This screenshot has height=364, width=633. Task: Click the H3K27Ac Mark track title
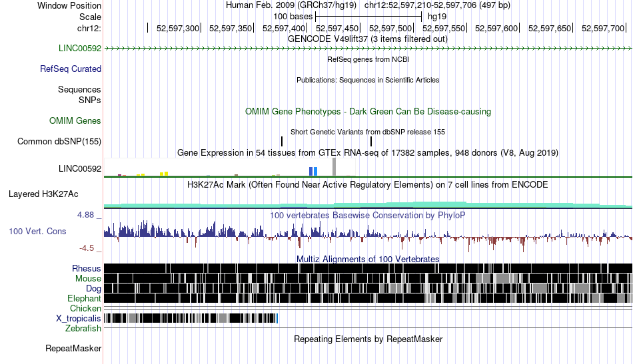(368, 185)
